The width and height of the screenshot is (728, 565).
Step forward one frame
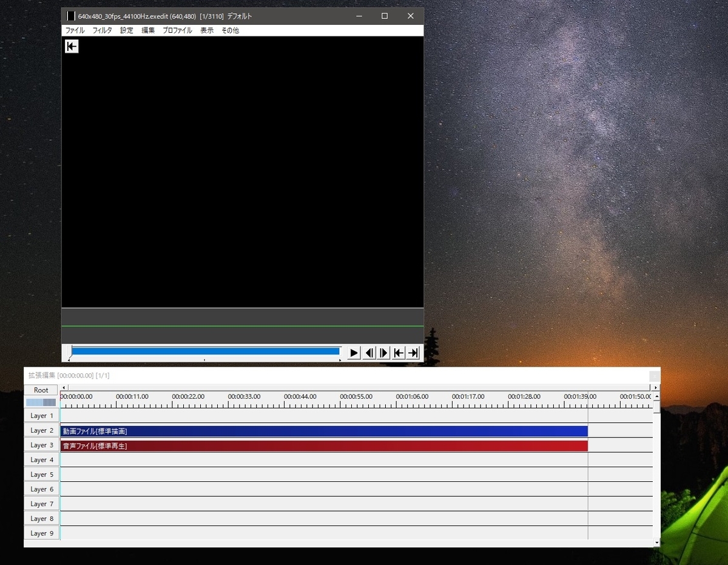point(383,353)
